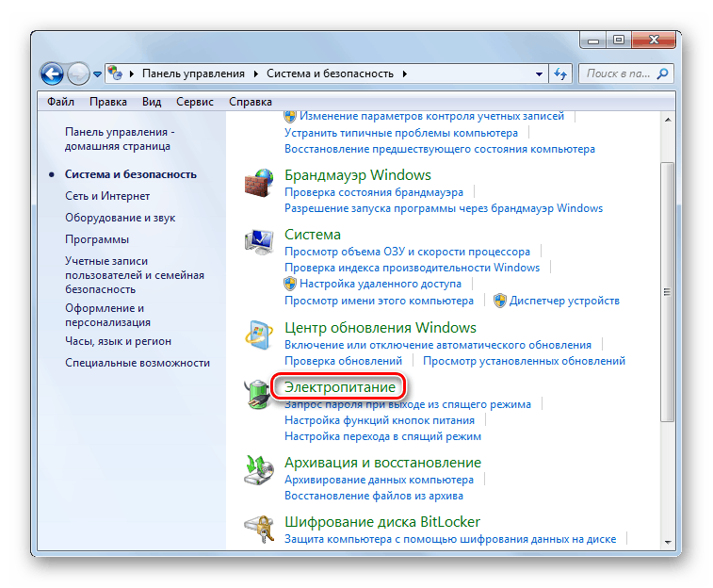Click the BitLocker lock and keys icon
This screenshot has width=713, height=588.
[x=259, y=529]
